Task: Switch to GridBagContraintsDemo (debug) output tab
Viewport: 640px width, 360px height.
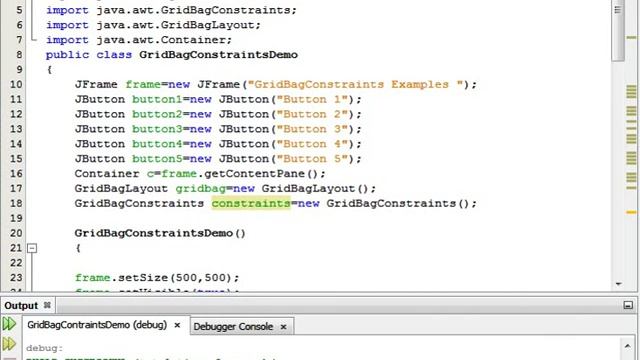Action: click(97, 325)
